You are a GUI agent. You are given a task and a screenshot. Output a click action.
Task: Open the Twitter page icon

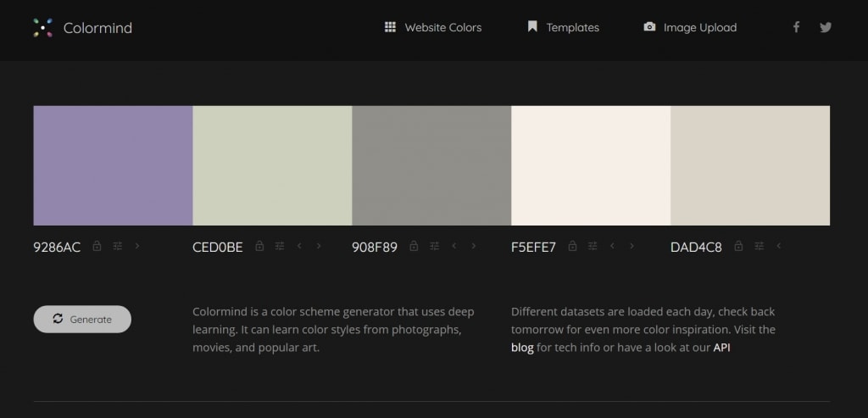(x=826, y=27)
